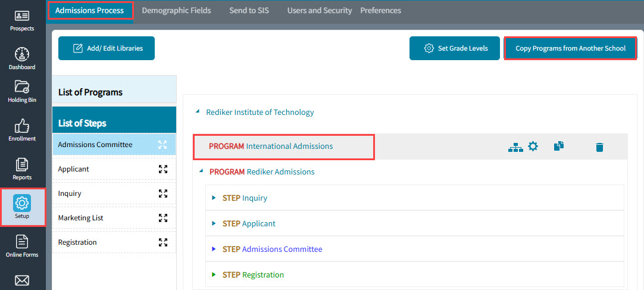Collapse the PROGRAM Rediker Admissions node

[x=201, y=171]
